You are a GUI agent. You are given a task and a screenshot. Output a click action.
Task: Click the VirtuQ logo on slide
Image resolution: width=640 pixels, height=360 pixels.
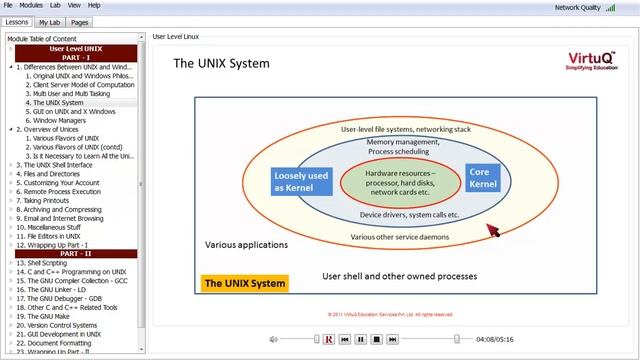[x=591, y=60]
